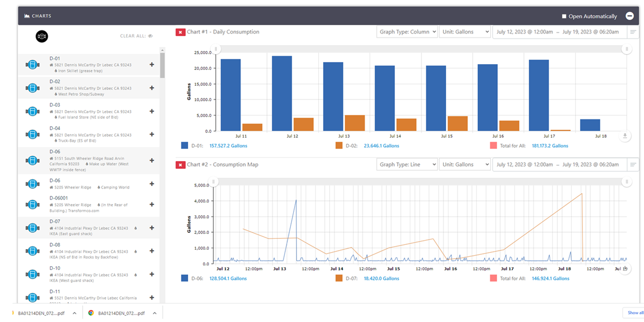Select the Jul 12 blue D-01 bar

282,93
